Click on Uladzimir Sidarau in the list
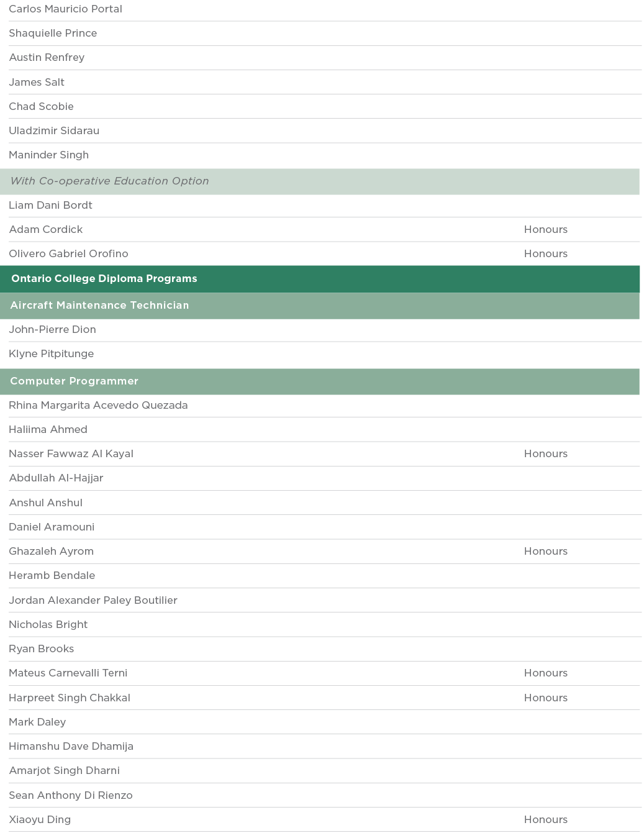The height and width of the screenshot is (833, 644). coord(54,131)
